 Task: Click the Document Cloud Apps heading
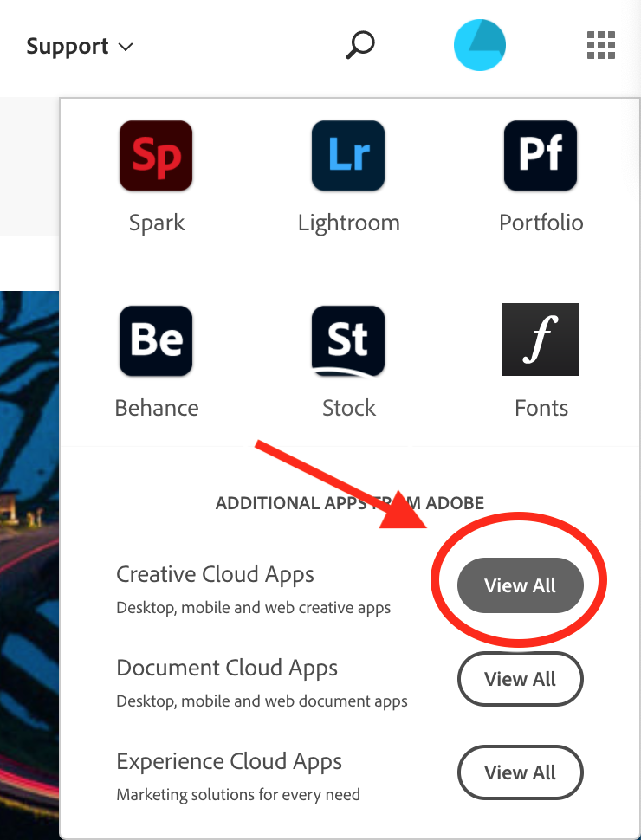click(x=227, y=669)
